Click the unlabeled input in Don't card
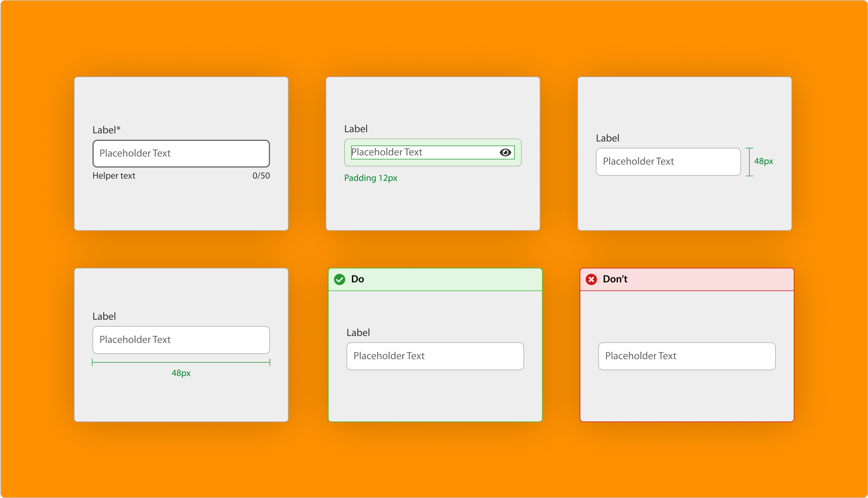Screen dimensions: 868x498 coord(687,356)
